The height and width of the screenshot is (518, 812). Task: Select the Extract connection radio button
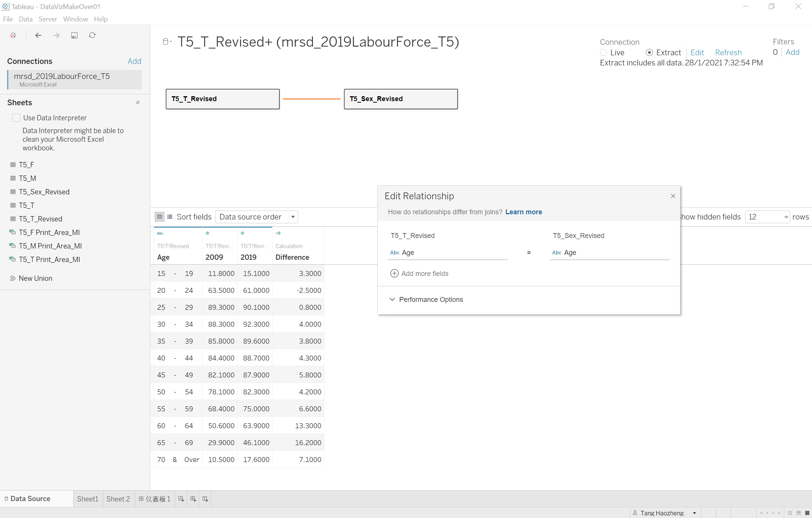coord(649,53)
